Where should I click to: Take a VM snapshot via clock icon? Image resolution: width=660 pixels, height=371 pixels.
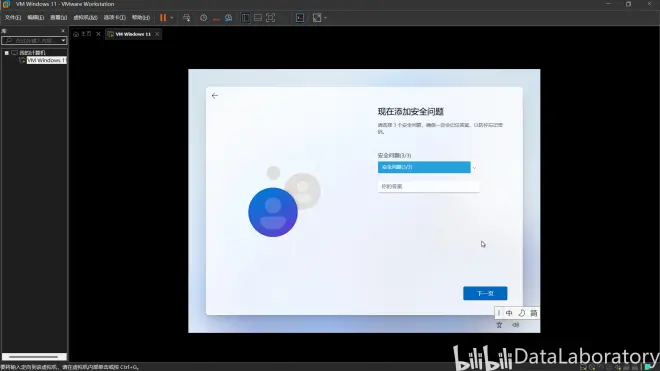click(203, 18)
